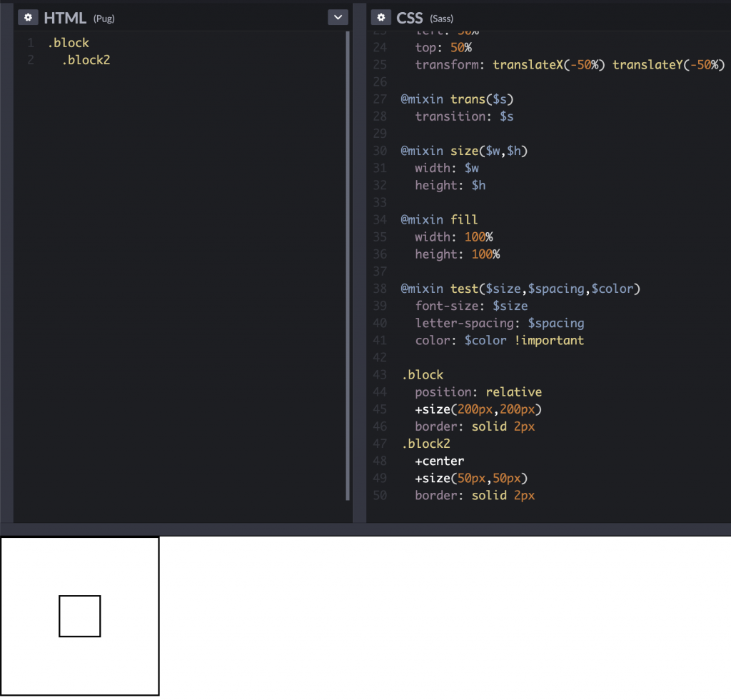Click the small inner square in preview

click(x=79, y=616)
